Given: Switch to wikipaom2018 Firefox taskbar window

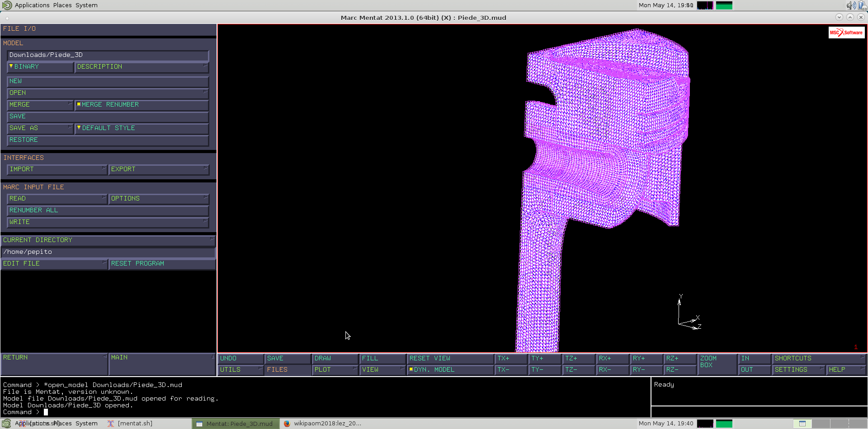Looking at the screenshot, I should click(x=322, y=424).
